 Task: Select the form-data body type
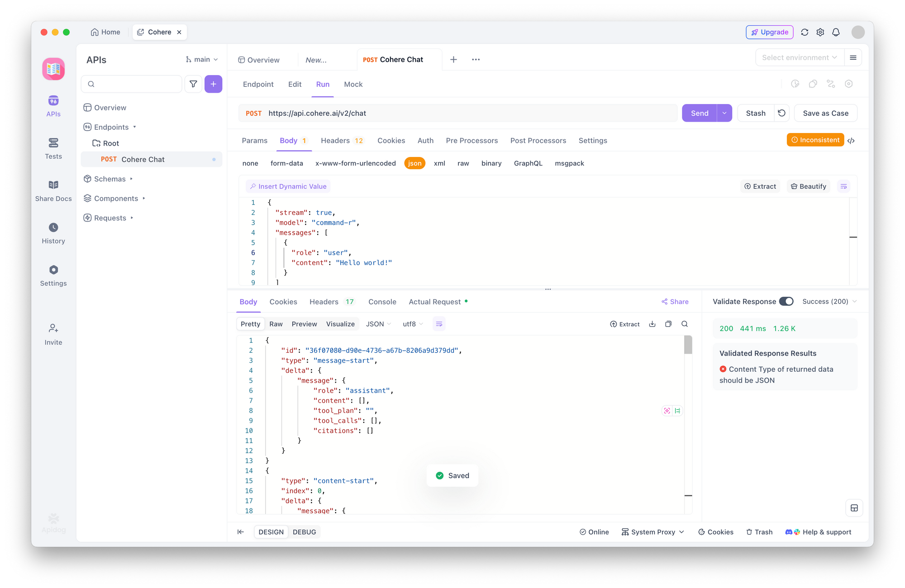tap(287, 163)
